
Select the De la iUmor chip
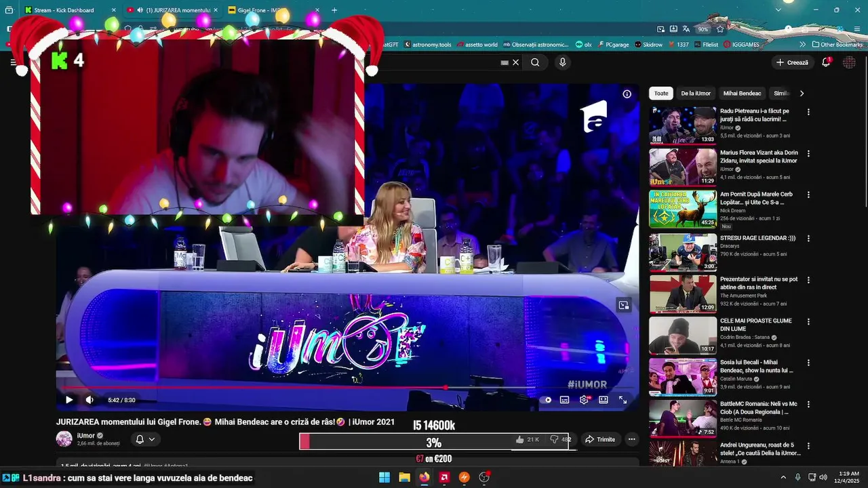[x=696, y=94]
